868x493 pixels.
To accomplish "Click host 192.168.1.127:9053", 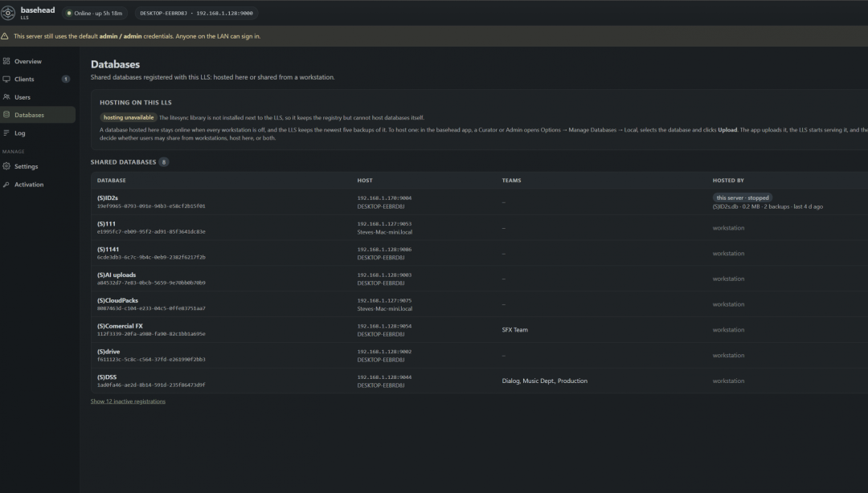I will [384, 223].
